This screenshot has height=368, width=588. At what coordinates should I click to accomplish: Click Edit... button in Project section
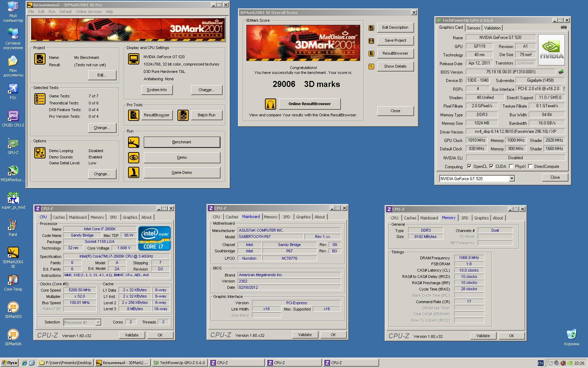point(102,75)
